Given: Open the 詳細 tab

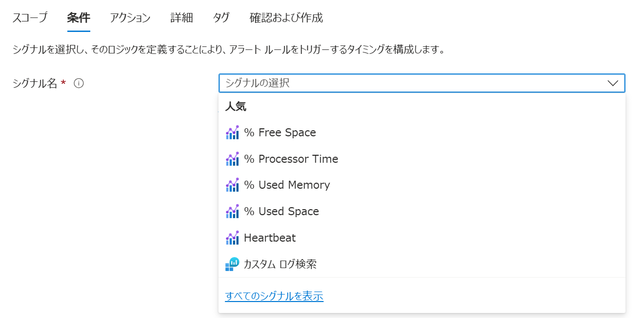Looking at the screenshot, I should click(181, 18).
